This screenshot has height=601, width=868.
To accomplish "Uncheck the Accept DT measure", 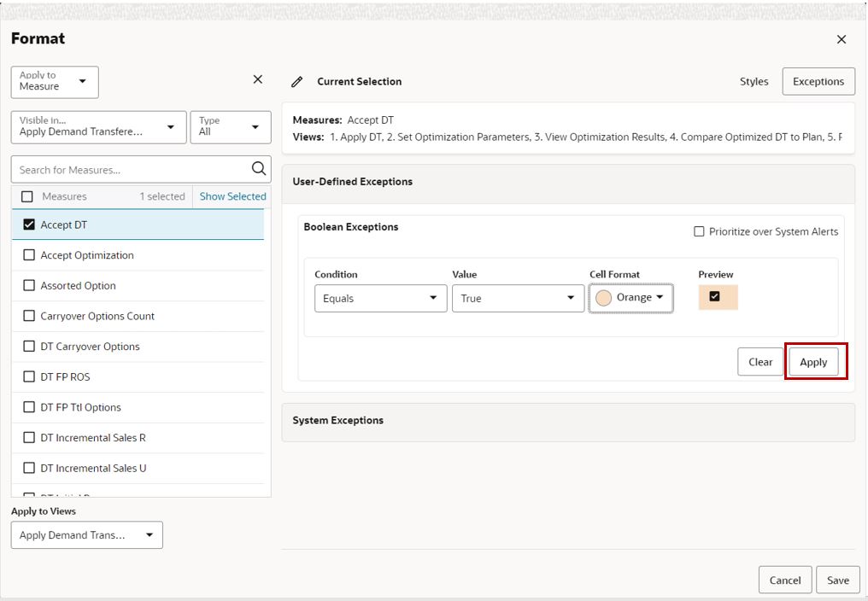I will point(29,225).
